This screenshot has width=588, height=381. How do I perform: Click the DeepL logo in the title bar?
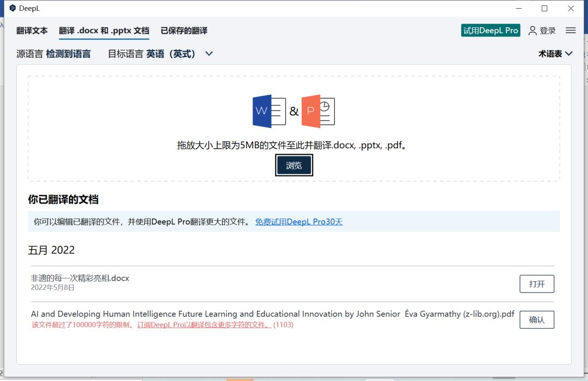[12, 8]
